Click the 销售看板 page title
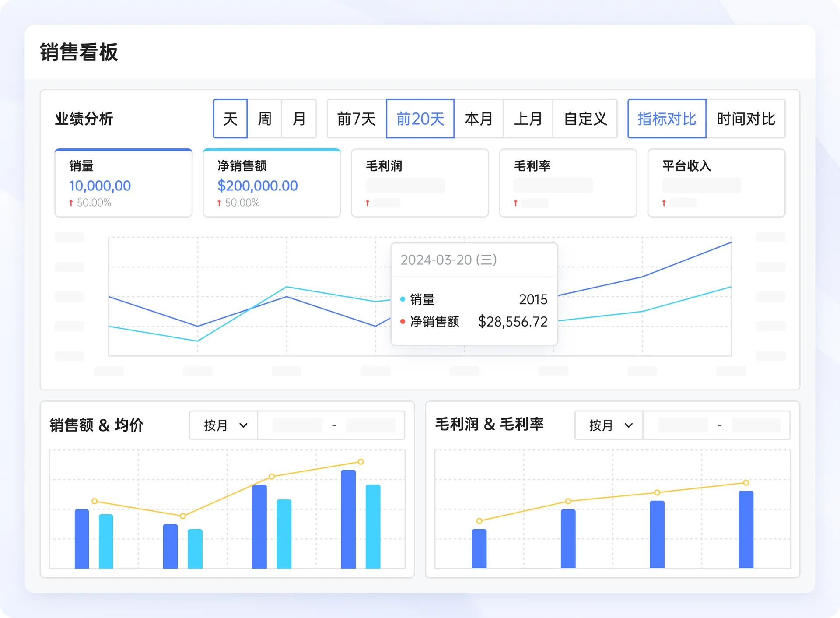Viewport: 840px width, 618px height. pyautogui.click(x=79, y=52)
